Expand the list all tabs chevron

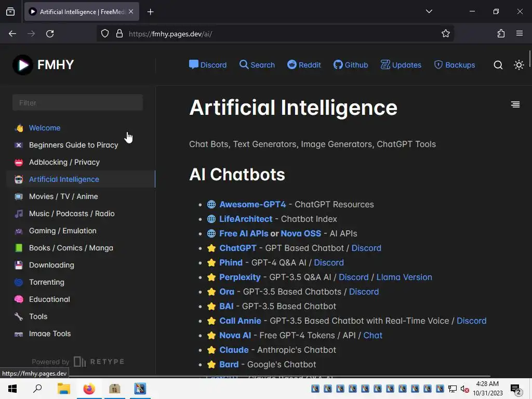pyautogui.click(x=429, y=11)
